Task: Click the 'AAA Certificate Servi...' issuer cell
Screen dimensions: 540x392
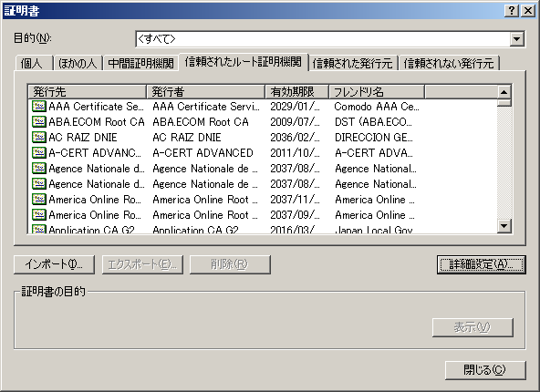Action: (206, 107)
